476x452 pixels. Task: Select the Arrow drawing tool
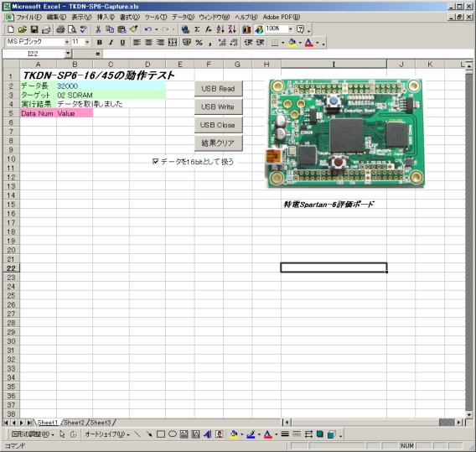(149, 434)
